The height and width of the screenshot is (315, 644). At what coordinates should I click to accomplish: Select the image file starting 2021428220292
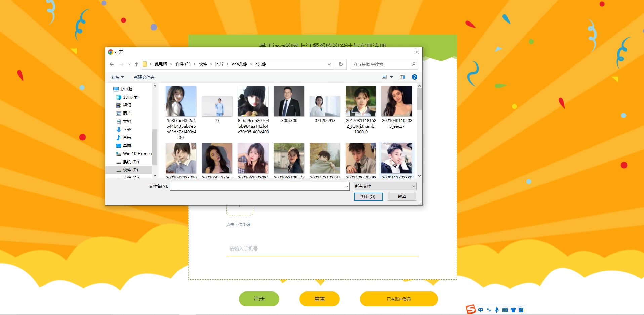pyautogui.click(x=361, y=161)
